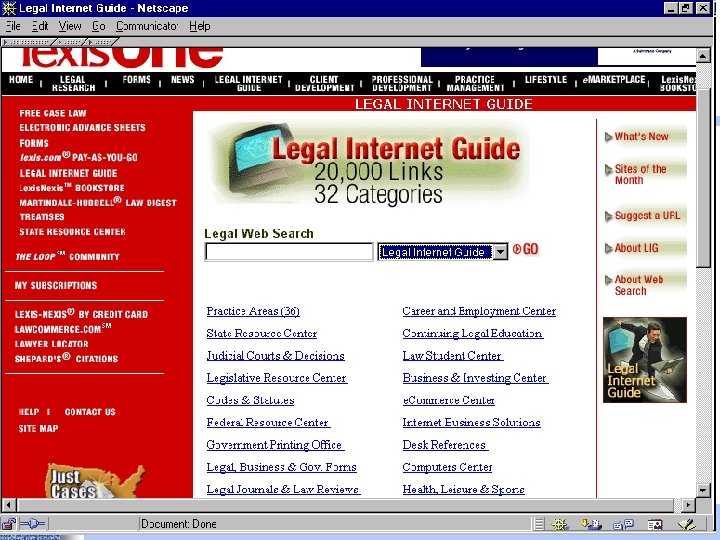The image size is (720, 540).
Task: Open Address Book icon in component bar
Action: click(655, 524)
